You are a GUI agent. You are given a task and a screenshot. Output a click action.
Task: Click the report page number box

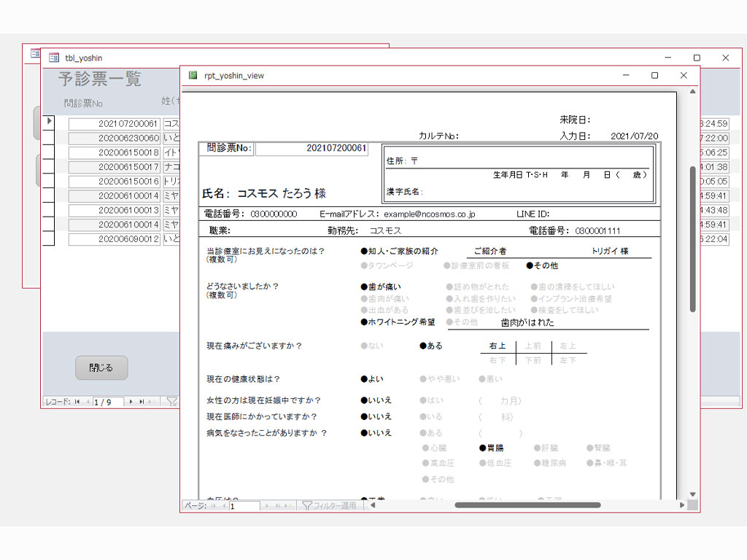coord(244,505)
